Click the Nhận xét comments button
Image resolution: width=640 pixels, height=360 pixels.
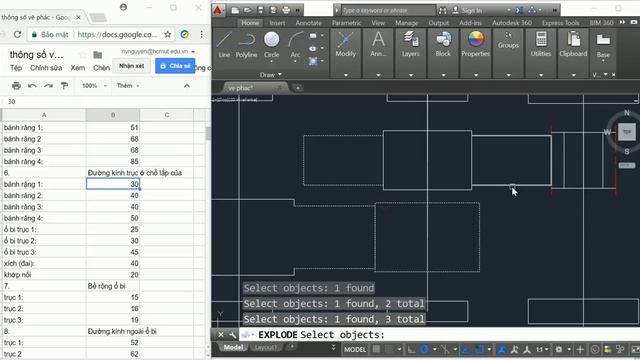[x=131, y=66]
